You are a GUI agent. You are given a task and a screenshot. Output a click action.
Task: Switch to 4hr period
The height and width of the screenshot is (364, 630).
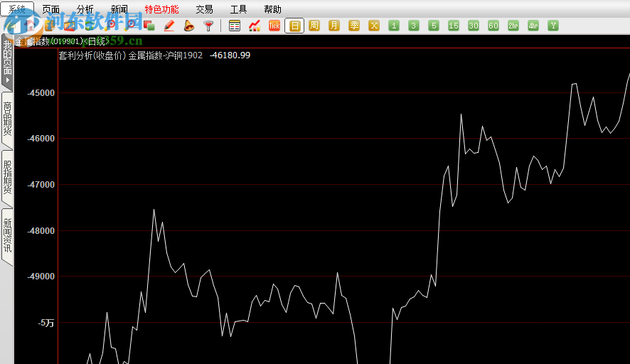pyautogui.click(x=533, y=26)
